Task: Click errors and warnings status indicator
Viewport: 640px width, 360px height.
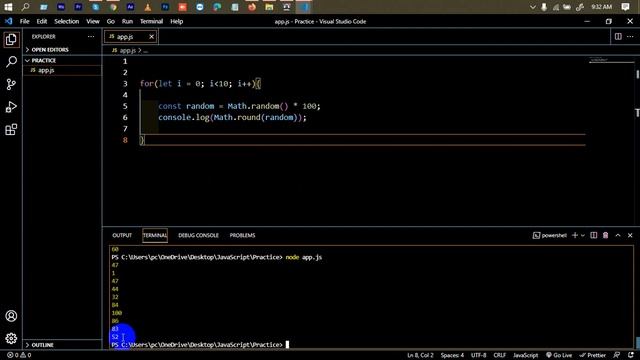Action: click(19, 355)
